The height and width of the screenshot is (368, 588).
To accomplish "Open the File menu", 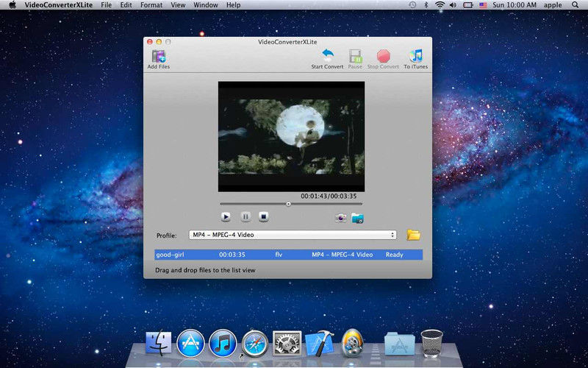I will click(x=107, y=5).
